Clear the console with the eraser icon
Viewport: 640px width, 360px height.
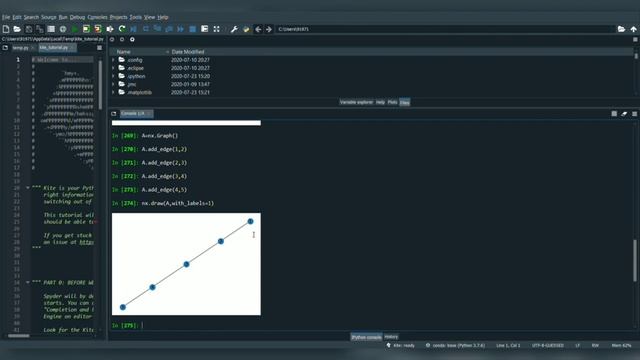click(x=624, y=114)
